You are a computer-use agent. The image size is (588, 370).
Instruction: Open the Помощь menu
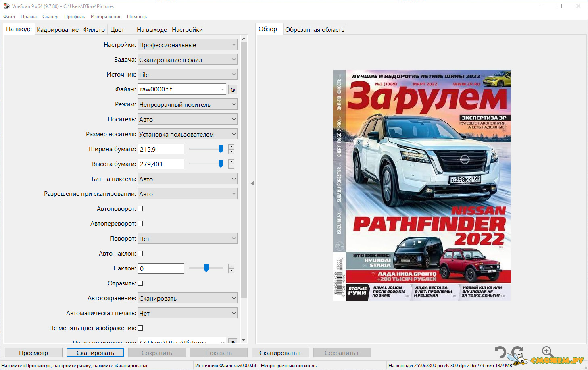(137, 17)
